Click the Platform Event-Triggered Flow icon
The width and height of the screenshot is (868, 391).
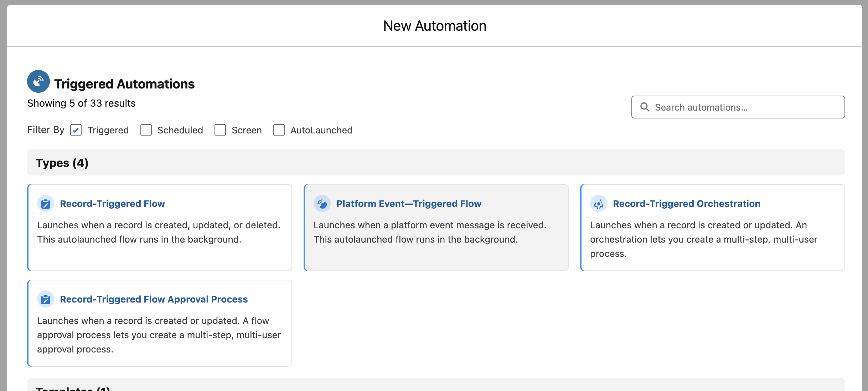[x=322, y=204]
